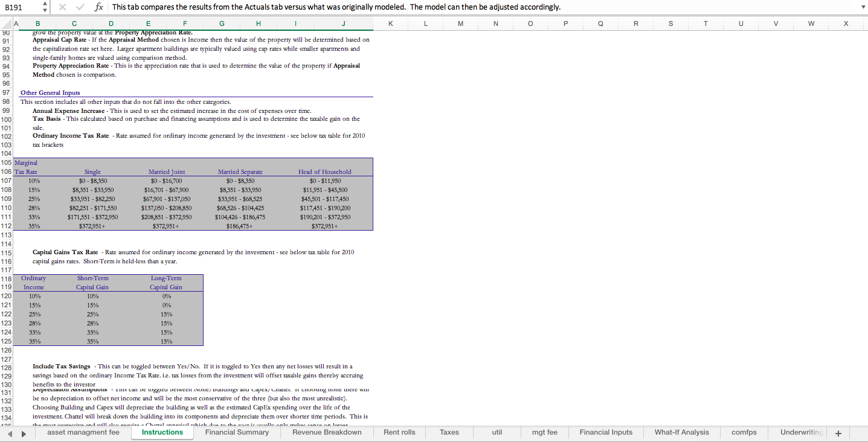Click the plus icon to add a new sheet
Viewport: 868px width, 442px height.
tap(838, 432)
